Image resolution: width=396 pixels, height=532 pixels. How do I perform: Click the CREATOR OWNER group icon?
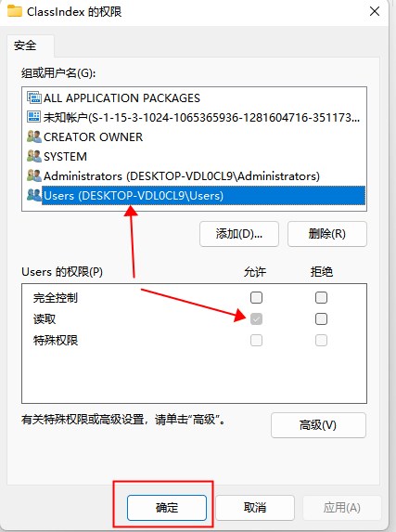[x=34, y=136]
